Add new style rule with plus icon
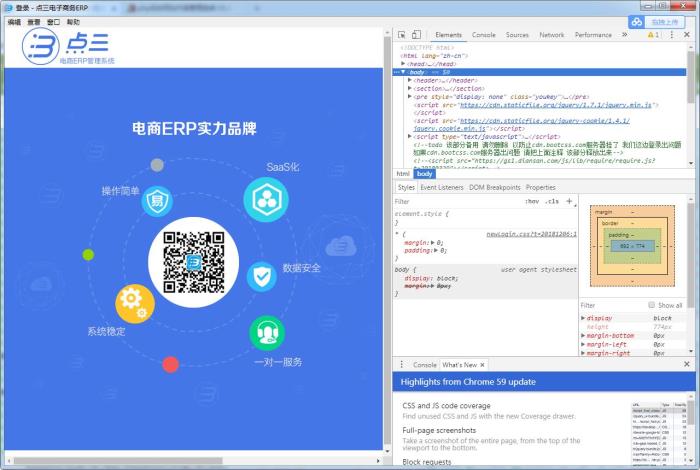 point(569,201)
